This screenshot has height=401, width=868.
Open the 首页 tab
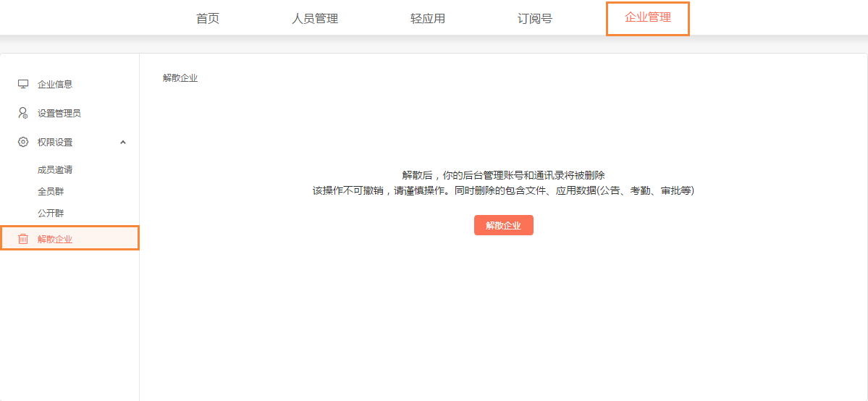point(208,19)
